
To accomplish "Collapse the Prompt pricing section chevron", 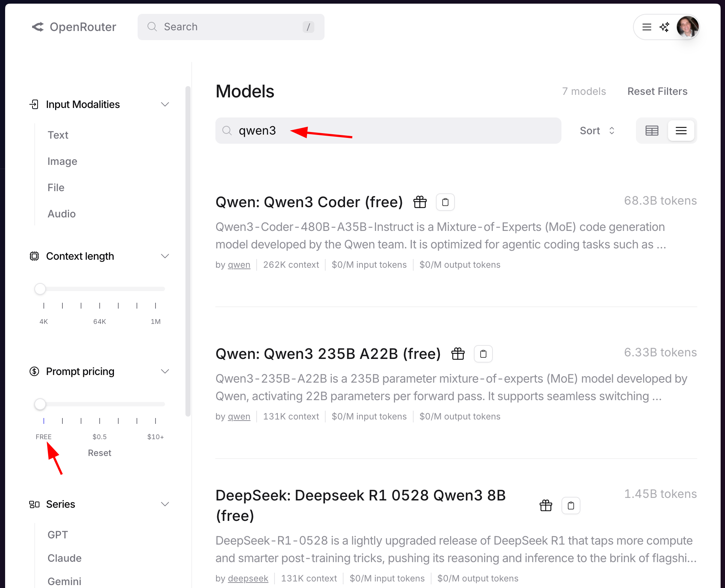I will coord(165,371).
